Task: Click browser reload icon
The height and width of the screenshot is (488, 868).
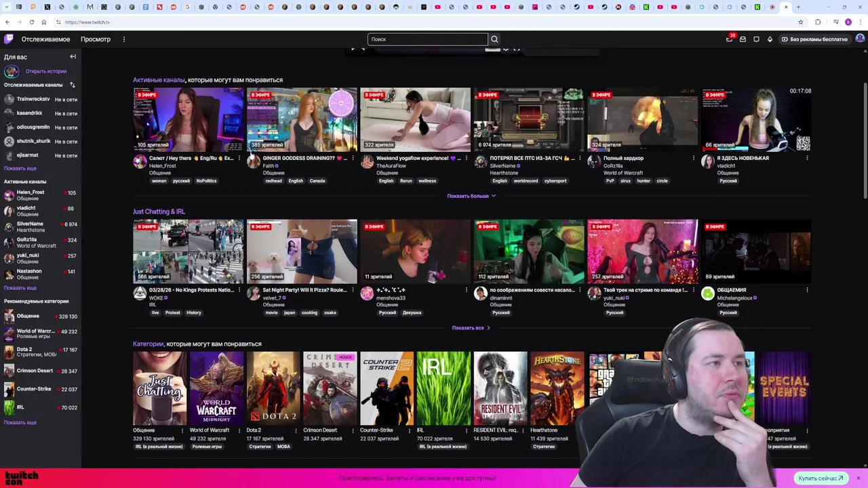Action: tap(31, 22)
